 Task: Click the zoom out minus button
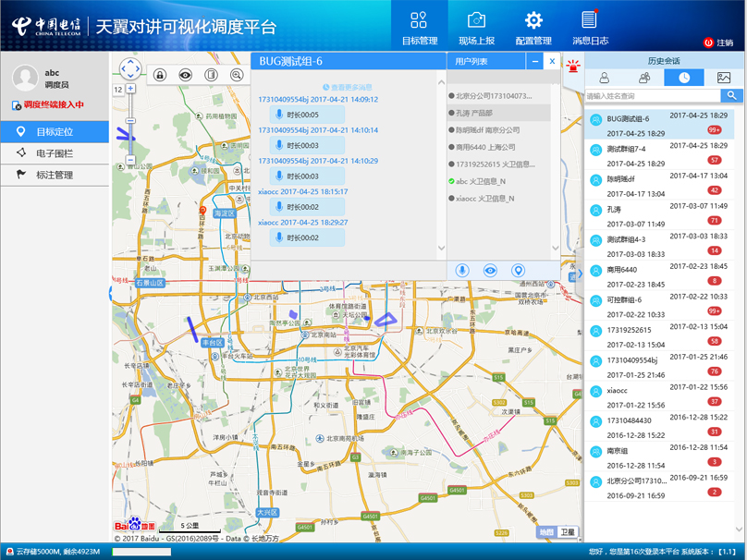[131, 160]
